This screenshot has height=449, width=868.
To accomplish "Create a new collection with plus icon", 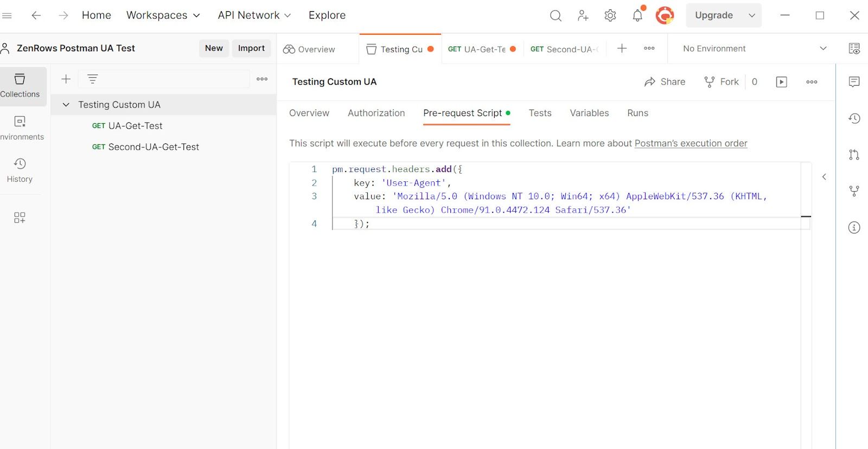I will pyautogui.click(x=66, y=79).
